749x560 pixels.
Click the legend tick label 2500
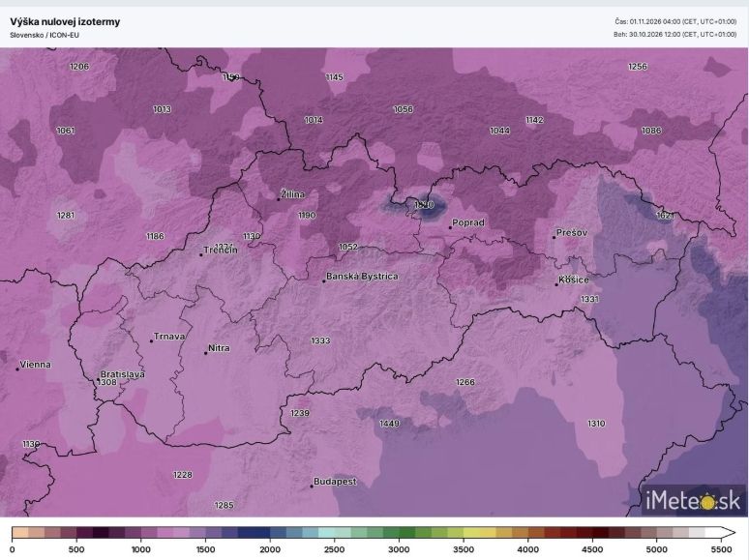(x=335, y=550)
